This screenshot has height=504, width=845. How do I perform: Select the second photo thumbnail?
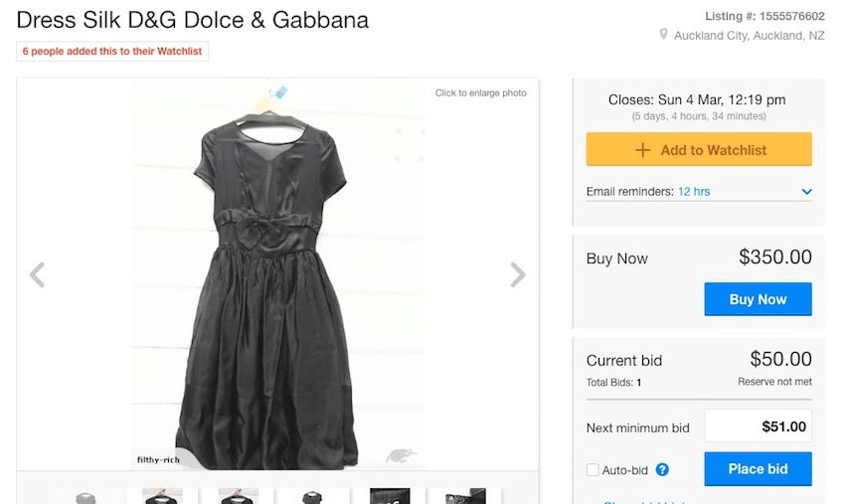(x=161, y=496)
